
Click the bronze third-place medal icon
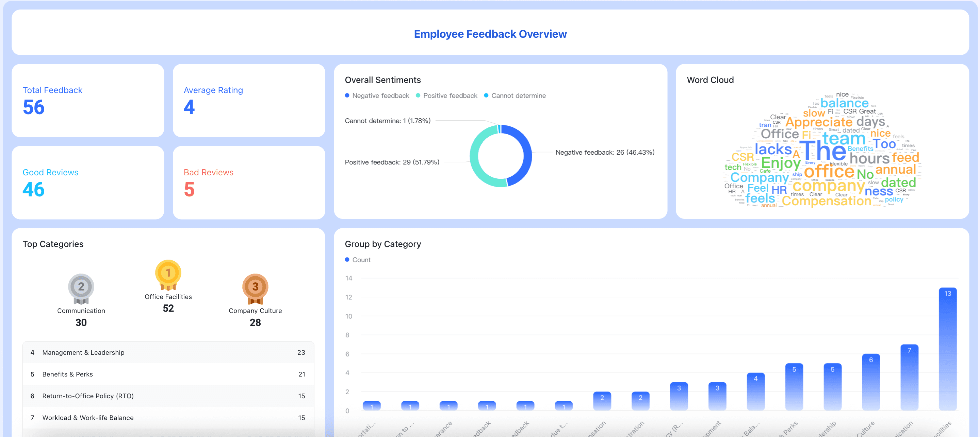pyautogui.click(x=255, y=288)
